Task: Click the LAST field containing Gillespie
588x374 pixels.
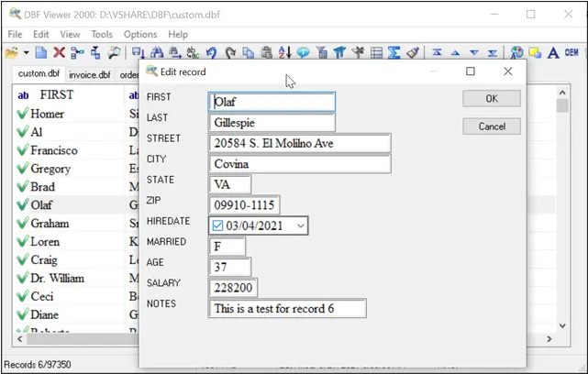Action: tap(272, 123)
